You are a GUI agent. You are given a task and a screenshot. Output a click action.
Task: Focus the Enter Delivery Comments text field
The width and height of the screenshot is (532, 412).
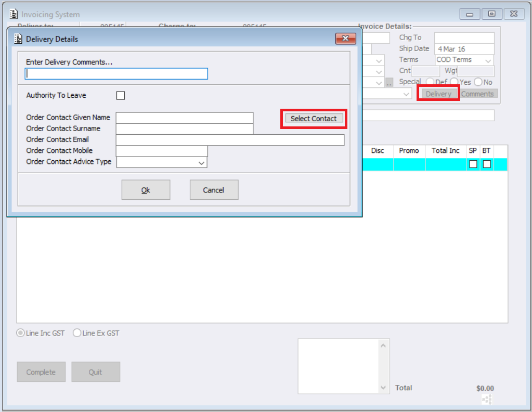(x=116, y=74)
